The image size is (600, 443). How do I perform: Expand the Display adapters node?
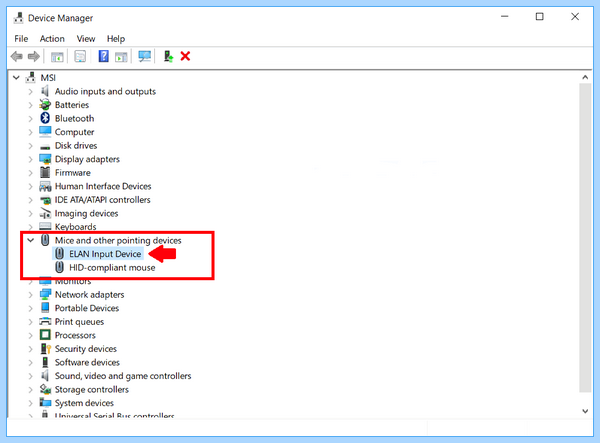(30, 159)
